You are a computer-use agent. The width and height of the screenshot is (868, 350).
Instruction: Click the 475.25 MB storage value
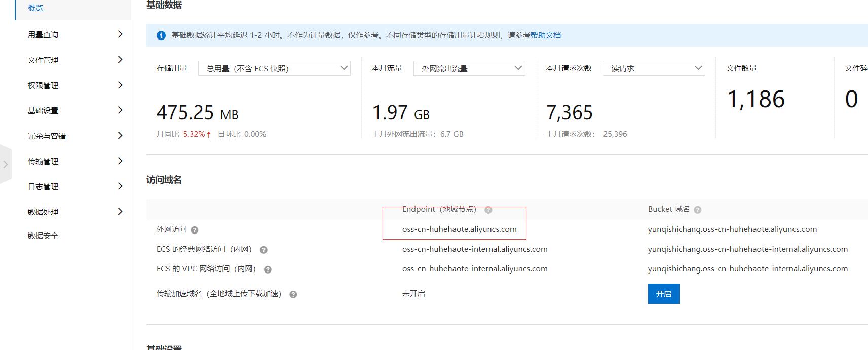point(197,112)
